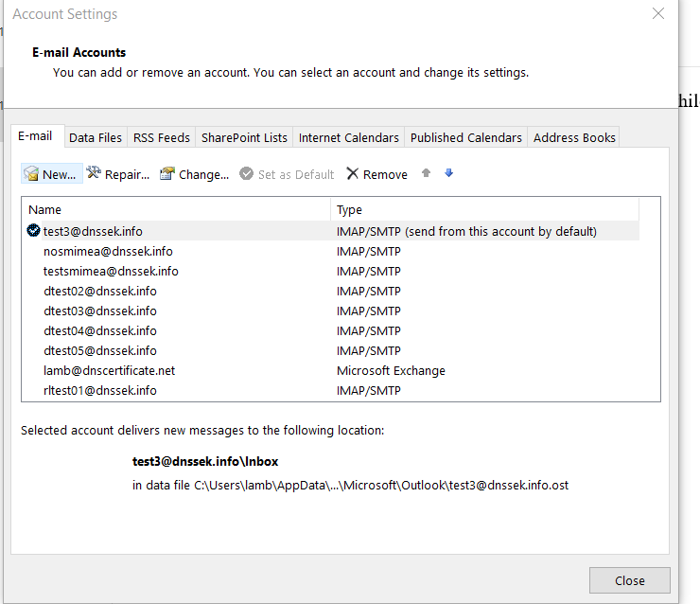The height and width of the screenshot is (604, 700).
Task: Click the 'send from this account by default' type cell
Action: coord(466,231)
